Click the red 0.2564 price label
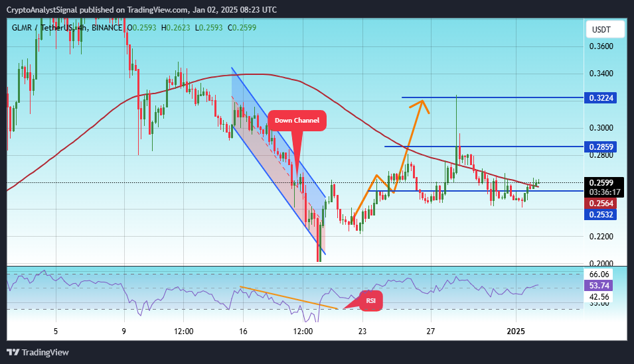 point(600,203)
